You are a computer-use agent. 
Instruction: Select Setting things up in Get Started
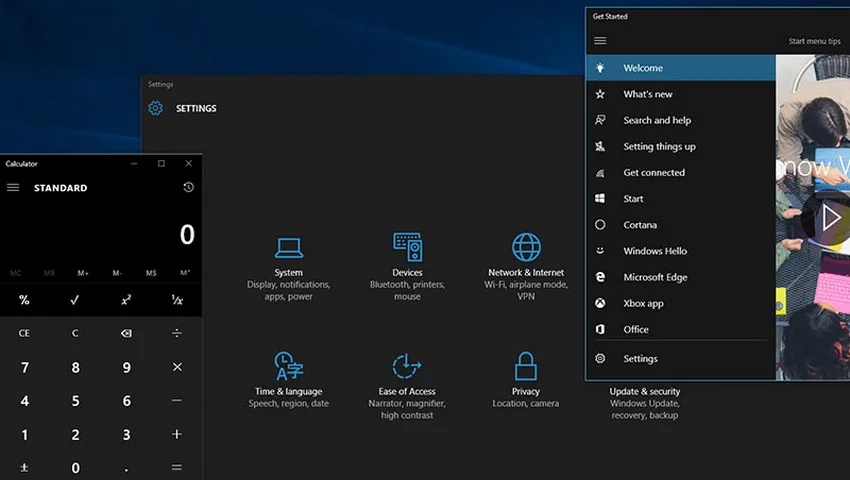pos(681,146)
